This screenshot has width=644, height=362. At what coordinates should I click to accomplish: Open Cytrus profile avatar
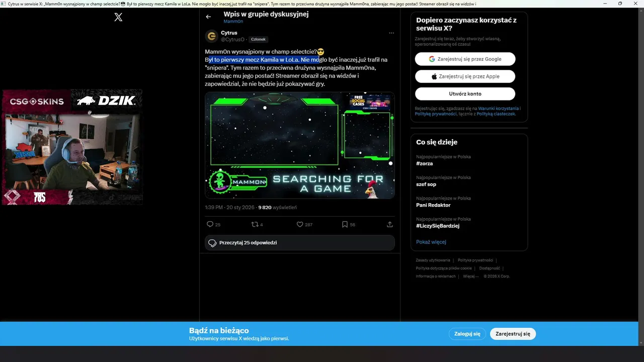point(211,36)
